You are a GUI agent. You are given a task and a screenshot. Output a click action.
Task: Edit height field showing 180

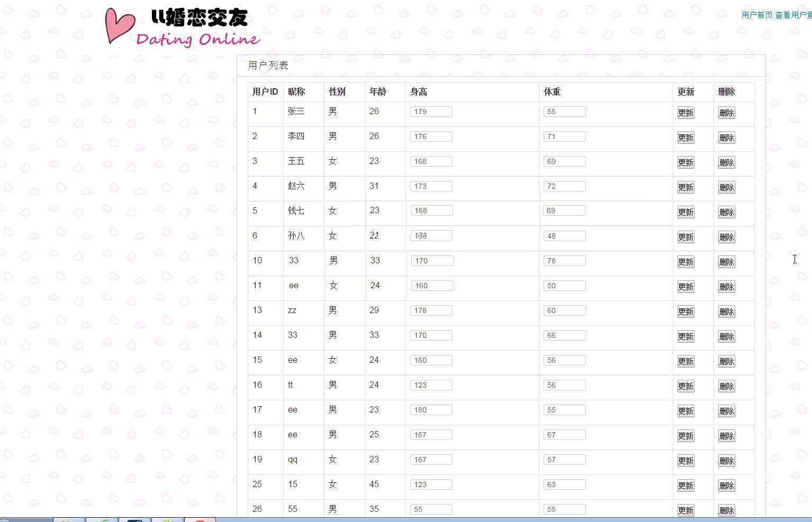click(x=431, y=410)
